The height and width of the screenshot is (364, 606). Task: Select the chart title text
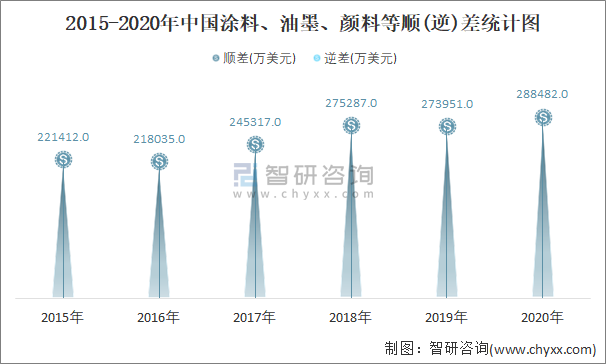tap(303, 23)
